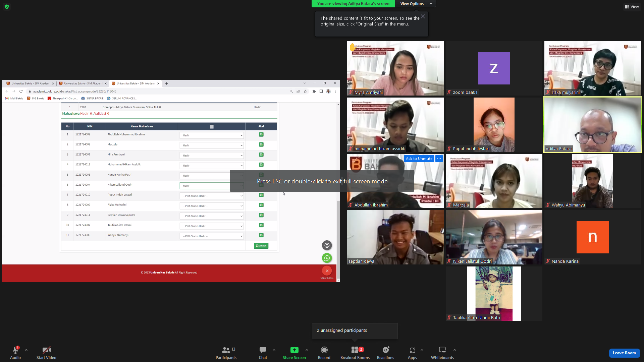Open status dropdown for Muhammad Hikam Assidik
The image size is (644, 362).
tap(212, 166)
